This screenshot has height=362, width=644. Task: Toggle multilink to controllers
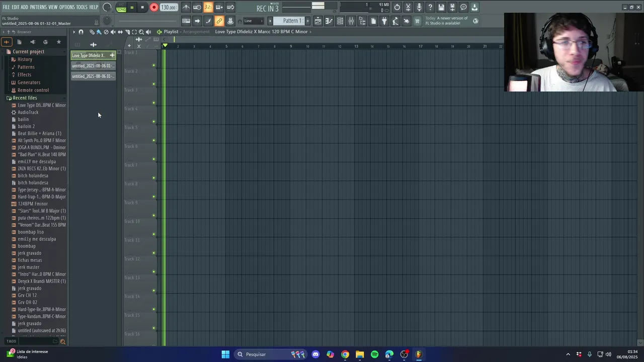[x=219, y=21]
